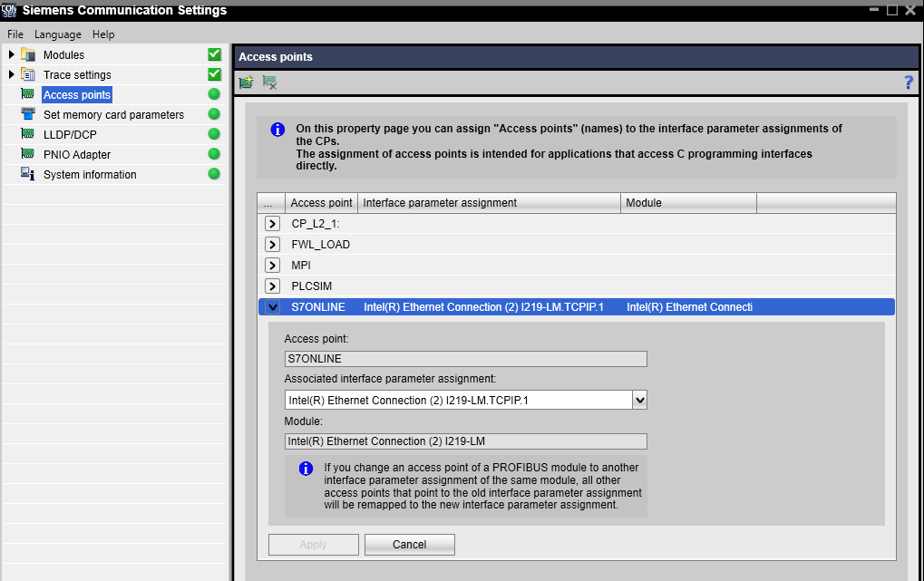This screenshot has height=581, width=924.
Task: Open the Language menu
Action: point(58,34)
